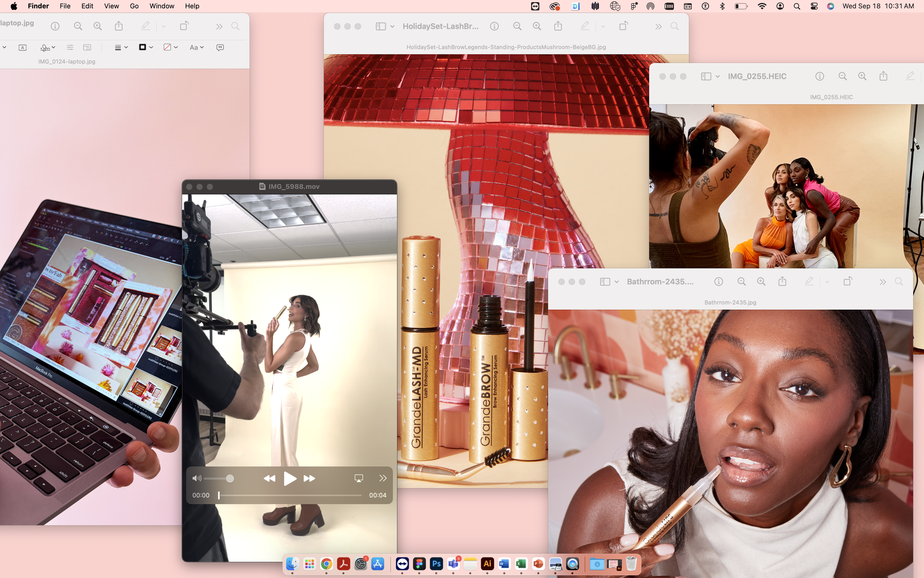Open the Aa text style dropdown
Image resolution: width=924 pixels, height=578 pixels.
click(197, 47)
